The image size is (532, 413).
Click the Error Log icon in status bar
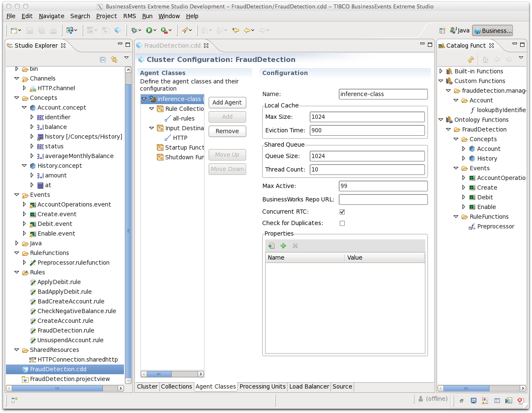coord(521,400)
